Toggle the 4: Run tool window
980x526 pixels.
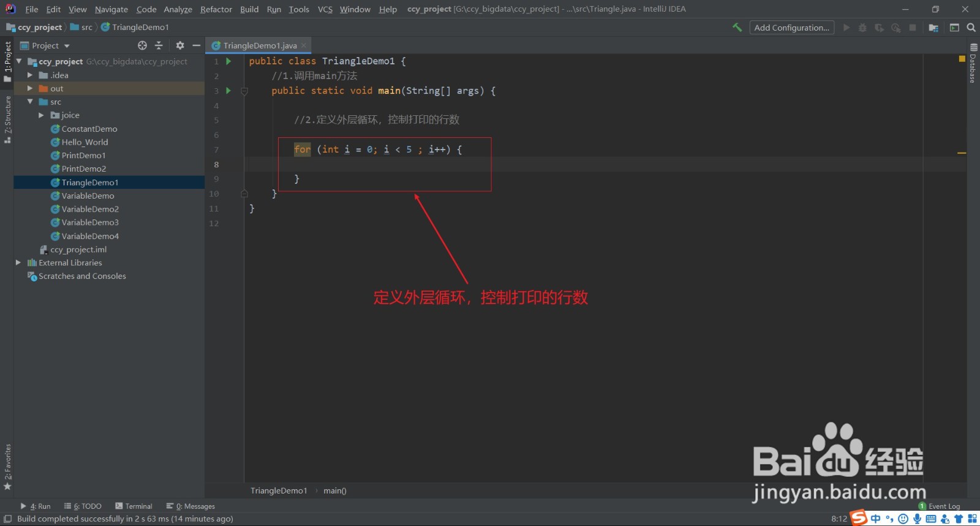[36, 506]
